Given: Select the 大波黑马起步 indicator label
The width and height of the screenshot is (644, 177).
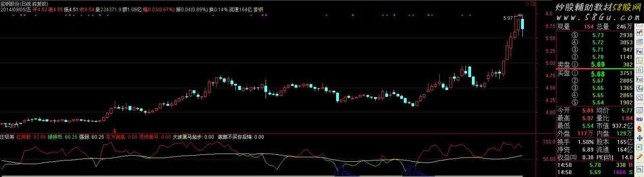Looking at the screenshot, I should click(188, 137).
